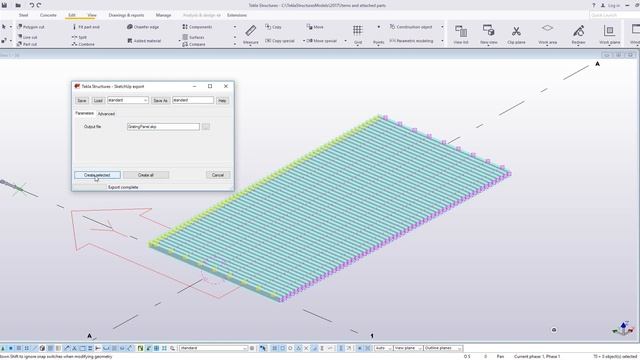
Task: Click Save button in SketchUp export
Action: point(82,100)
